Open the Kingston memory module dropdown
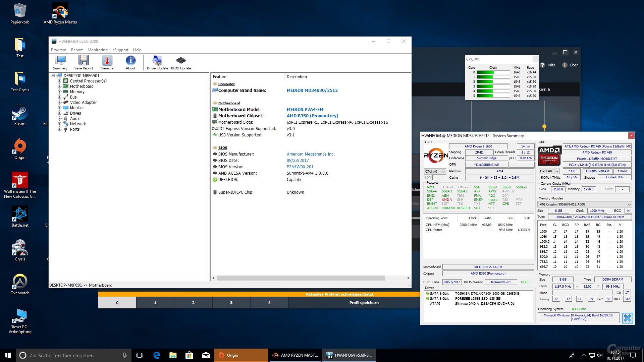This screenshot has height=362, width=644. [585, 204]
